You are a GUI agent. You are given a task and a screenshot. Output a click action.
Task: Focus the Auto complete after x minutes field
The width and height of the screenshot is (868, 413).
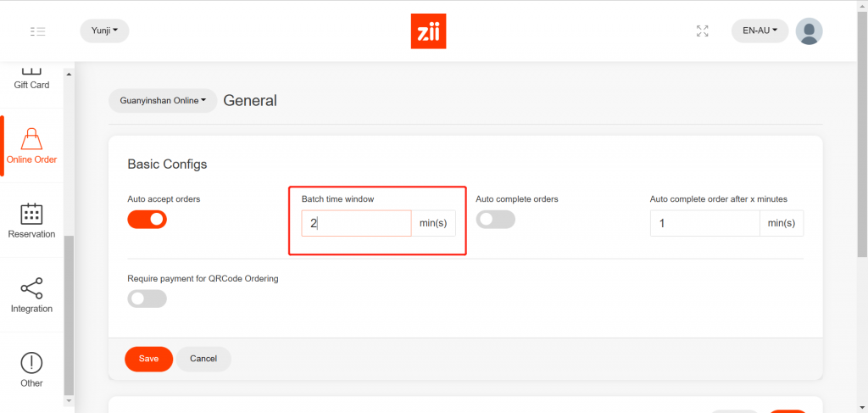click(704, 223)
